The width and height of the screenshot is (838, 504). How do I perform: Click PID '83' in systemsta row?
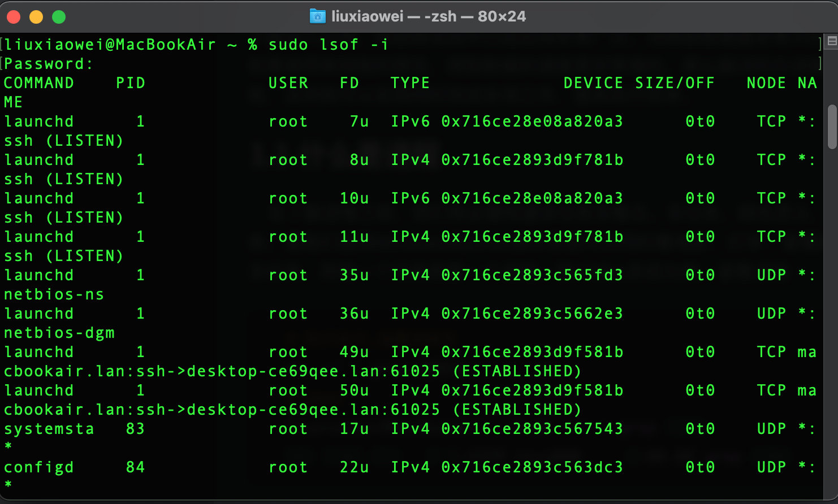(x=136, y=429)
